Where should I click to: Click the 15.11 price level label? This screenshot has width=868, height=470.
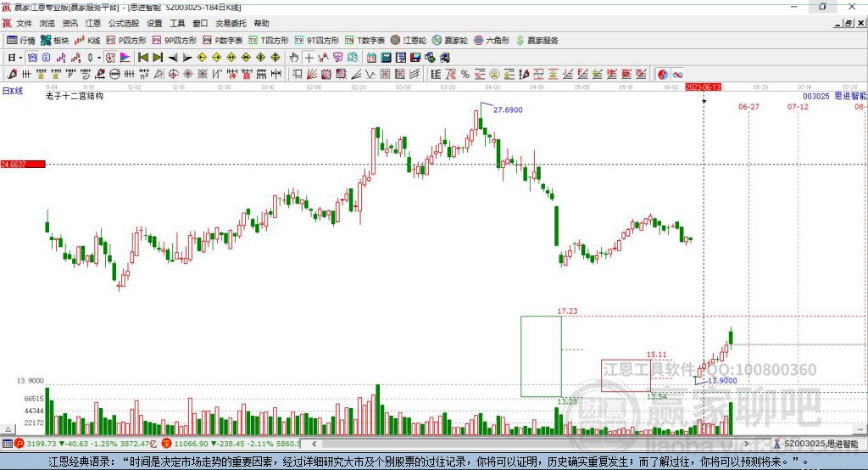click(x=657, y=355)
